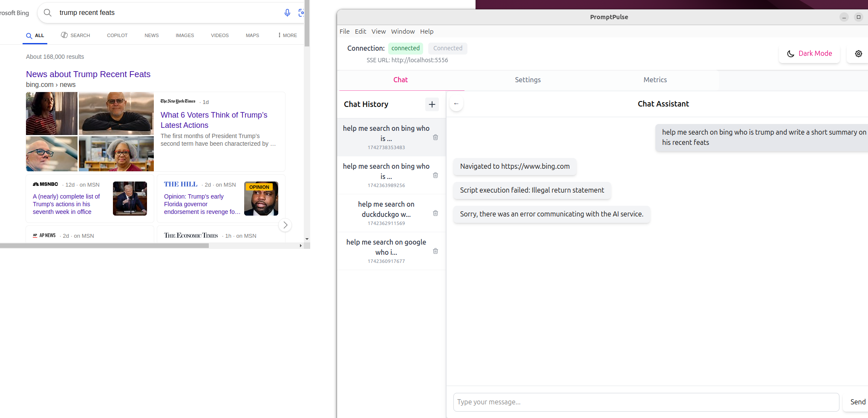Click the back arrow beside Chat Assistant
This screenshot has width=868, height=418.
(x=456, y=104)
